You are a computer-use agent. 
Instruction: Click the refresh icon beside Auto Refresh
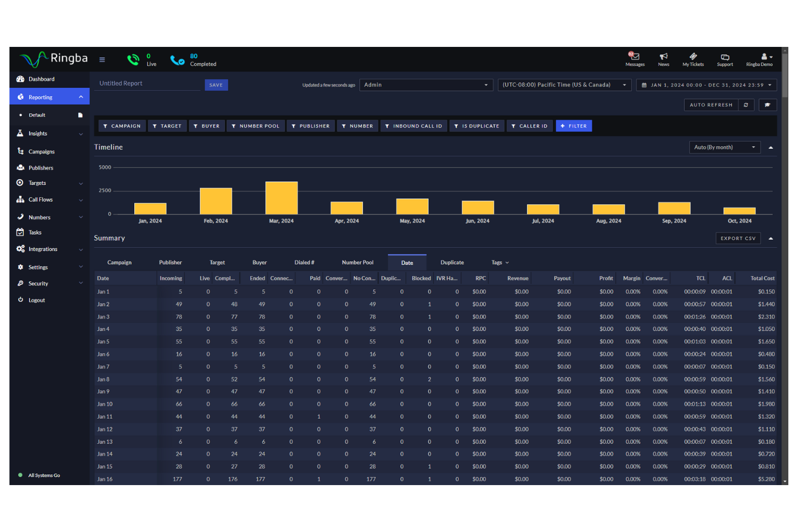point(746,105)
